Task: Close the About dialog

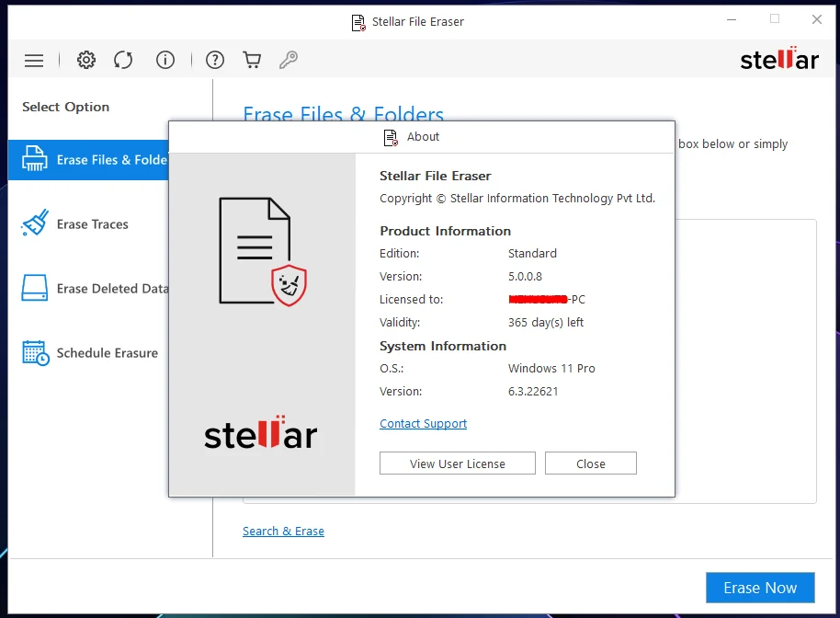Action: [x=591, y=463]
